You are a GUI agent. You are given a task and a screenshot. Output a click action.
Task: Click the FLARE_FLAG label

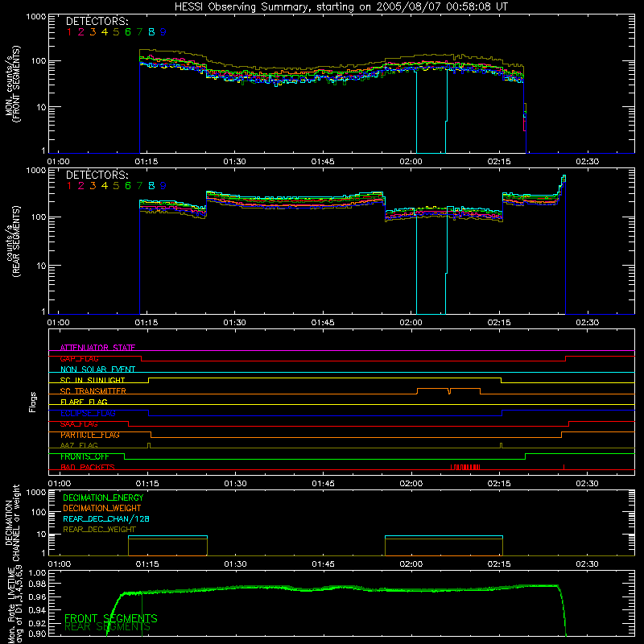point(84,402)
